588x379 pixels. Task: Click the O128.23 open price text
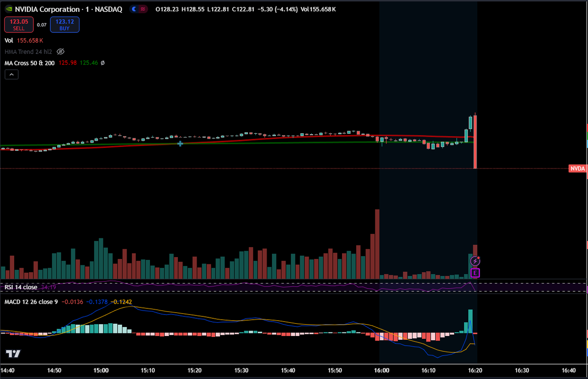pyautogui.click(x=167, y=9)
